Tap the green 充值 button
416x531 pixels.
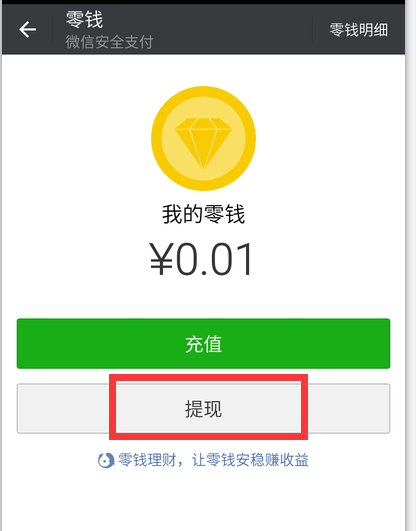[203, 343]
